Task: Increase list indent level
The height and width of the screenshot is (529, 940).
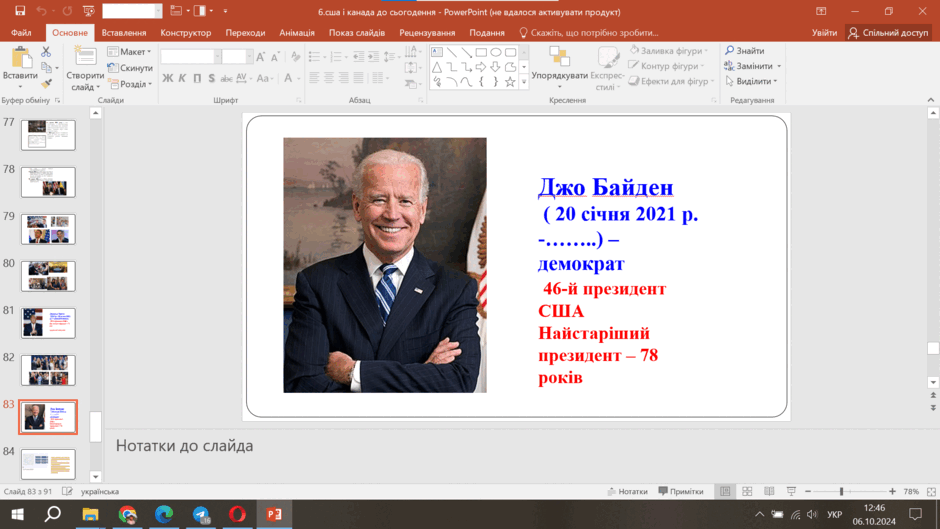Action: pos(373,57)
